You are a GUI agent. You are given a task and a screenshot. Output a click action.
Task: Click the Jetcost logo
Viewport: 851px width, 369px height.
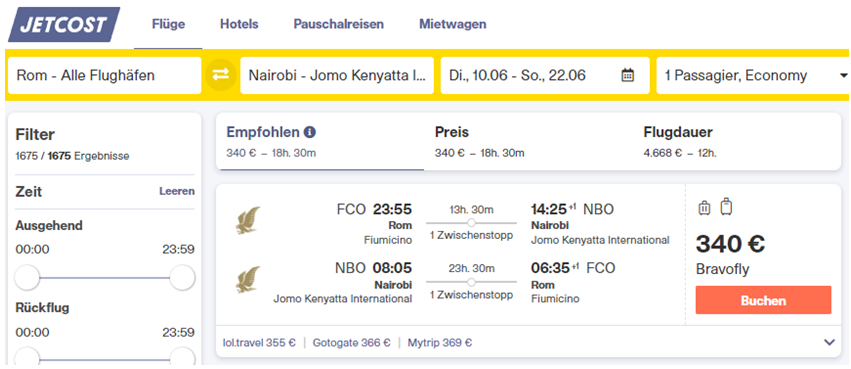pyautogui.click(x=64, y=24)
